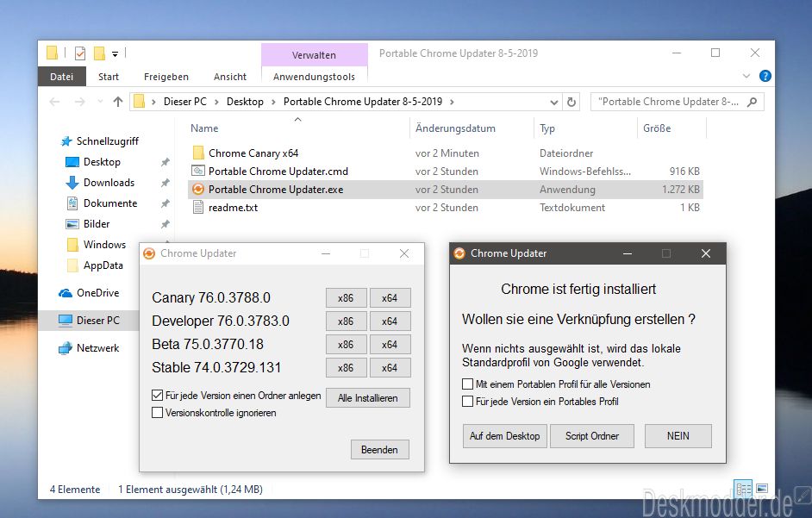Install Developer x64 version
The width and height of the screenshot is (812, 518).
pos(390,321)
